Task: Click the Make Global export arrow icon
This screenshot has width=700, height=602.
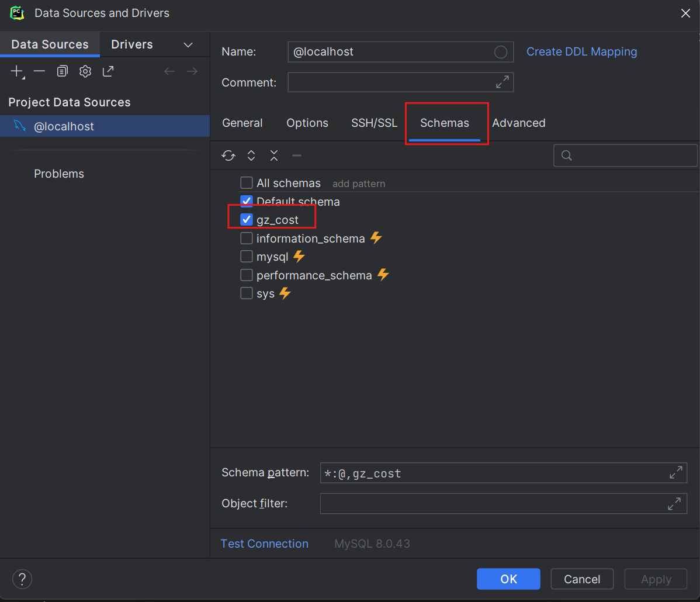Action: coord(108,71)
